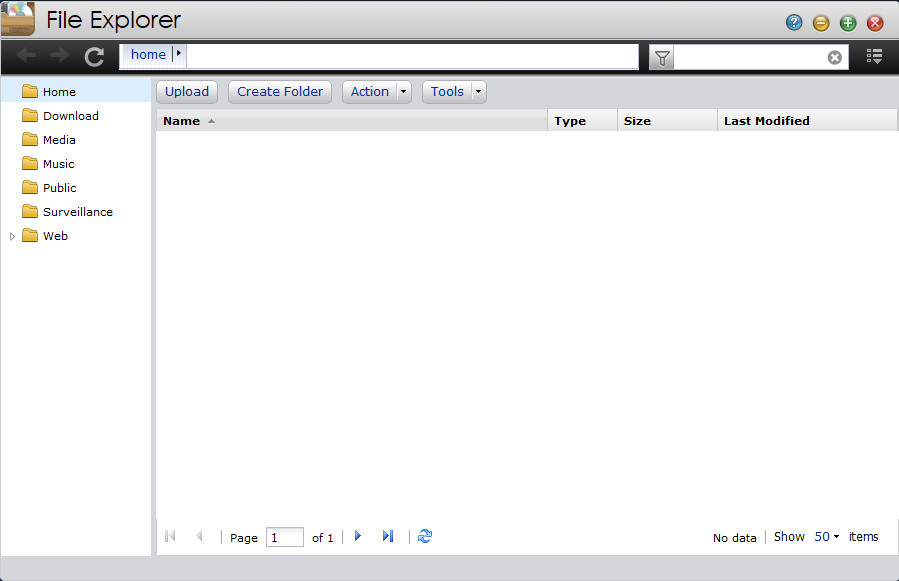Expand the Web folder tree node
The image size is (899, 581).
coord(13,237)
